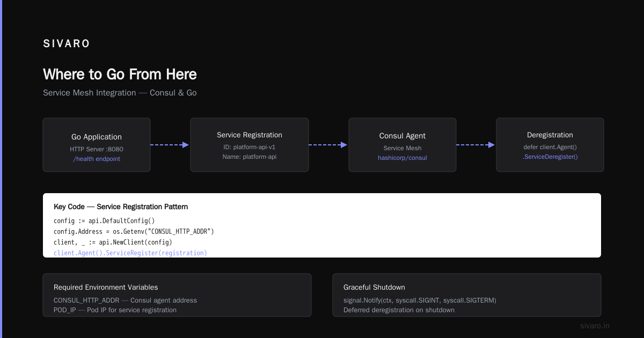Click arrow between Consul Agent and Deregistration

pyautogui.click(x=475, y=145)
